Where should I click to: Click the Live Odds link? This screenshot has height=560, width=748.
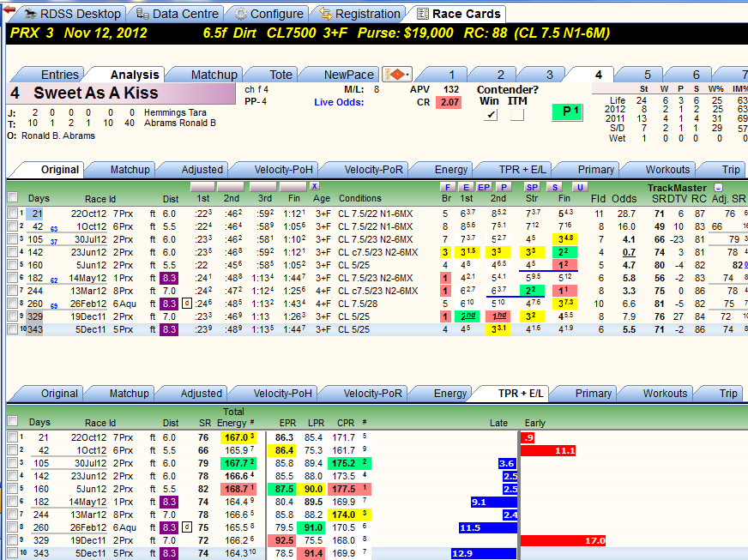[x=339, y=102]
